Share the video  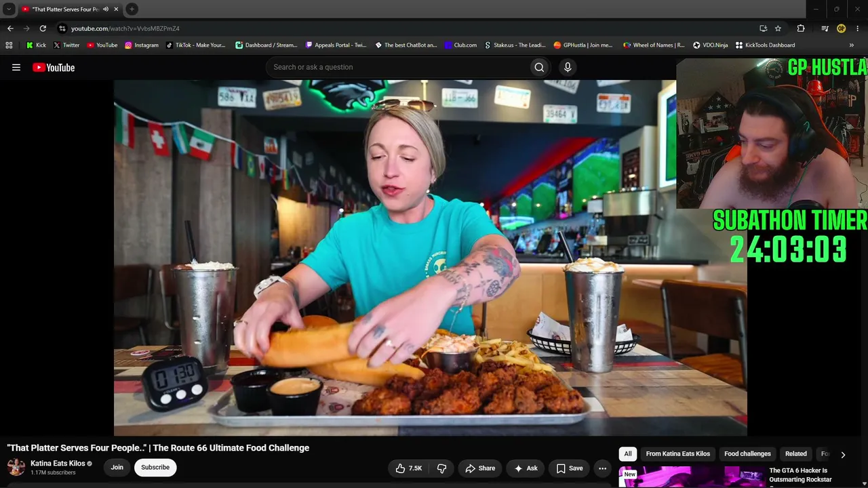point(480,468)
